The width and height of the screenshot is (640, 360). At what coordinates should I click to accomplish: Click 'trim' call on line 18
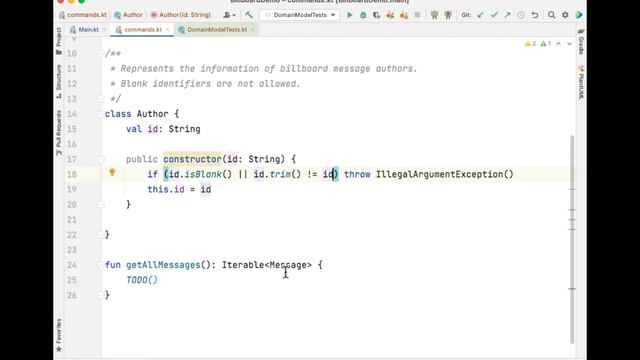pos(280,175)
